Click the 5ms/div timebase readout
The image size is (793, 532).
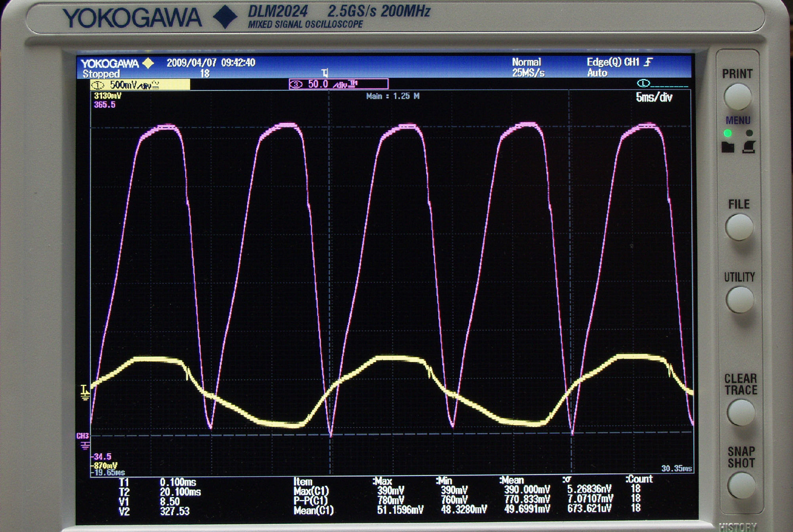654,97
